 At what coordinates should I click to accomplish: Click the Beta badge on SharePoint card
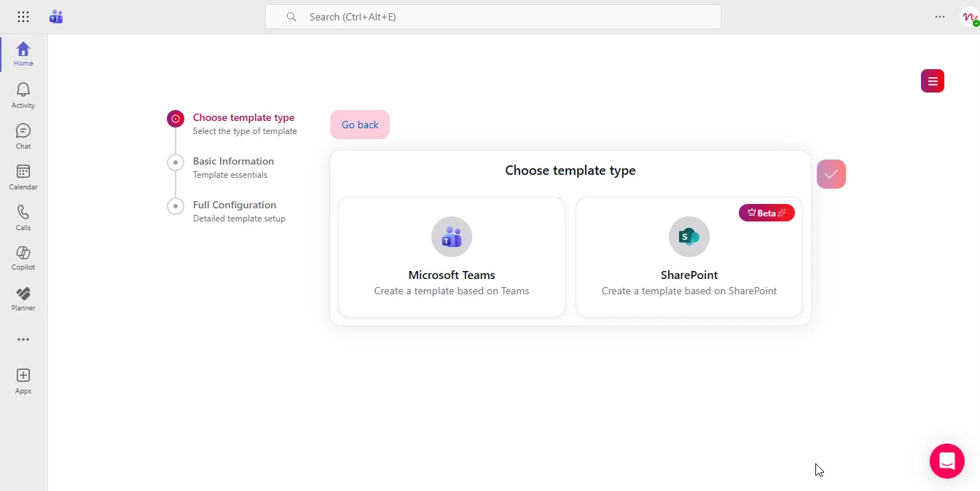point(767,213)
